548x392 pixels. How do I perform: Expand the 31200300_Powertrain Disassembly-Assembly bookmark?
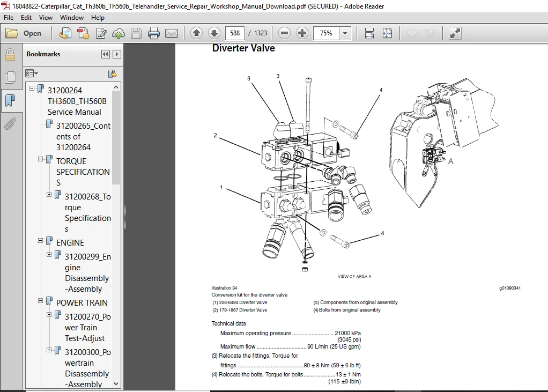(49, 350)
